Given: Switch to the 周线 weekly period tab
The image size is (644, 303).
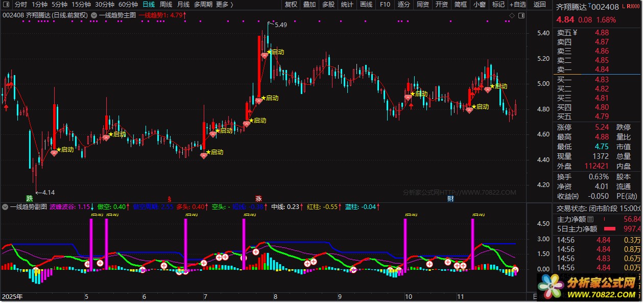Looking at the screenshot, I should (166, 5).
